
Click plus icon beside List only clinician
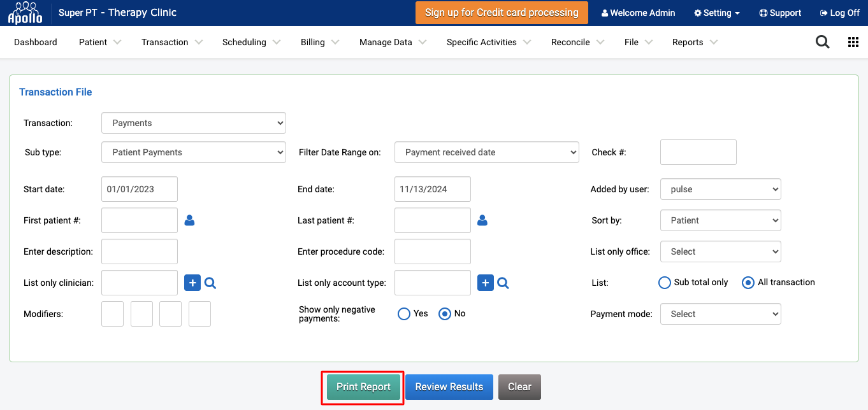pos(192,283)
